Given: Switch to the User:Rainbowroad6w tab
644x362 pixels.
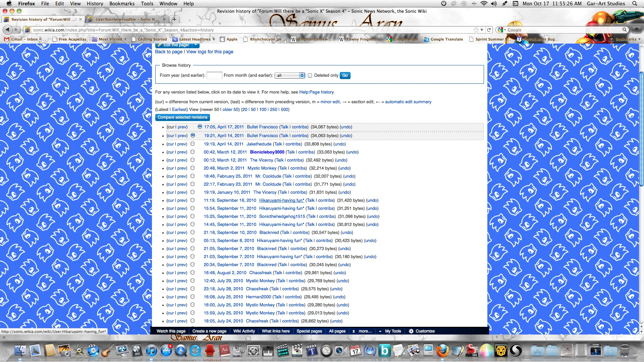Looking at the screenshot, I should point(126,19).
